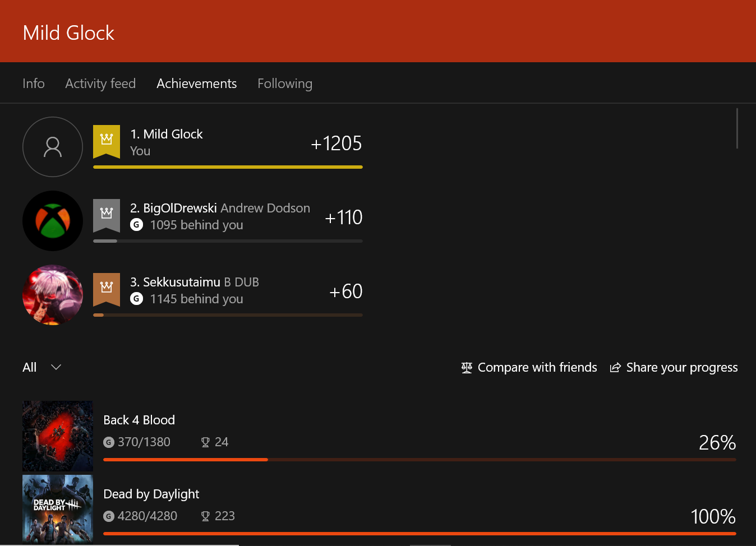
Task: Open BigOlDrewski's Xbox logo avatar
Action: [53, 221]
